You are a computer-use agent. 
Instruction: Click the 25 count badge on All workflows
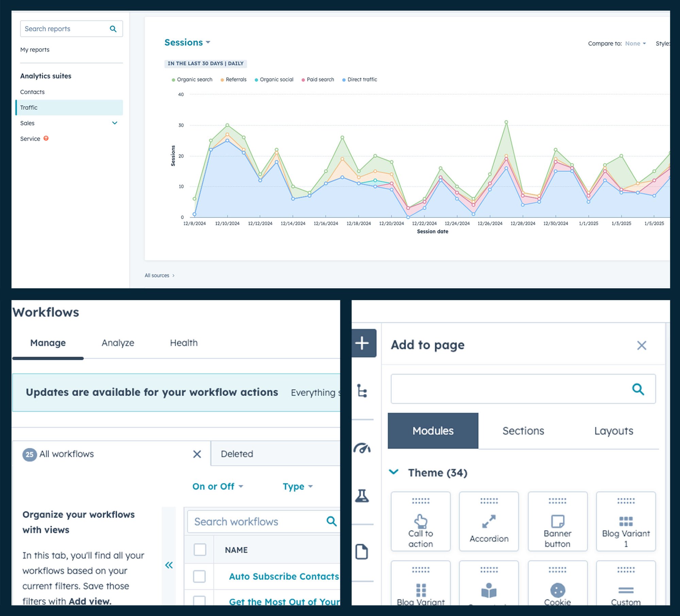pyautogui.click(x=30, y=454)
